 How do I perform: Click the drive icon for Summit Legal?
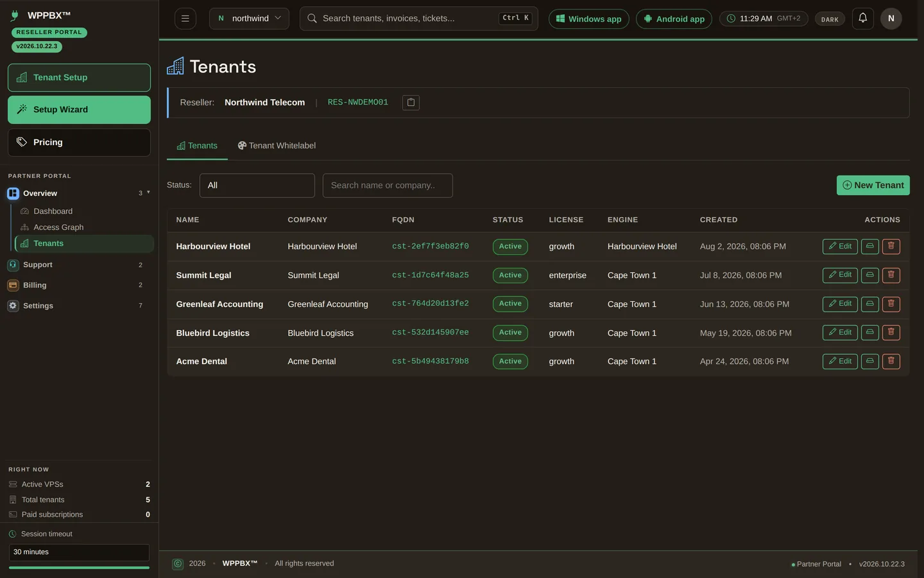(869, 275)
